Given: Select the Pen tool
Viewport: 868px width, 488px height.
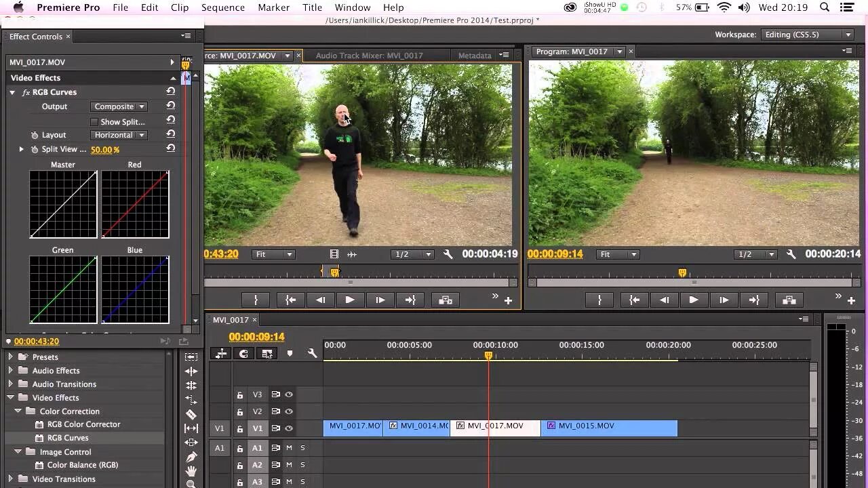Looking at the screenshot, I should 191,457.
